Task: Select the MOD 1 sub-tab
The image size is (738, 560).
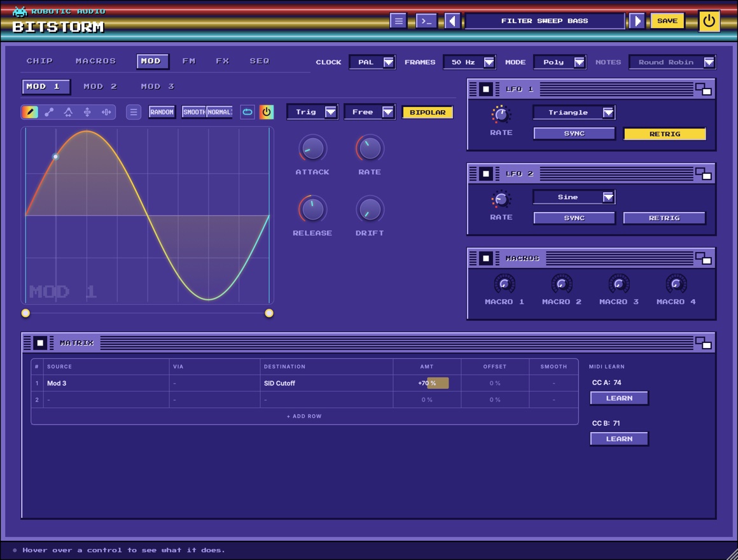Action: coord(46,87)
